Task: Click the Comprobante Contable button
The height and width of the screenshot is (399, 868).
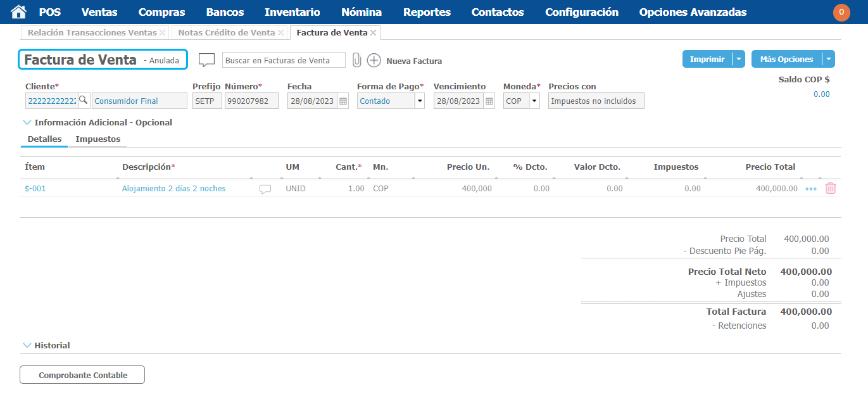Action: point(82,375)
